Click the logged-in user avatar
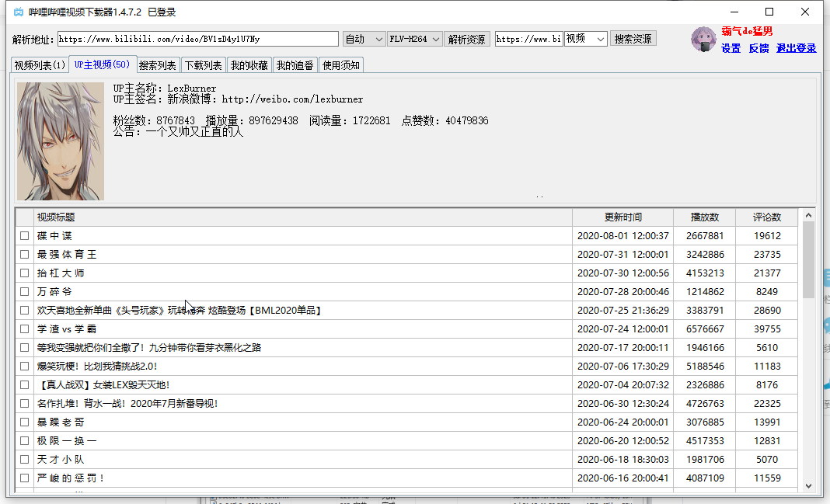 tap(703, 39)
